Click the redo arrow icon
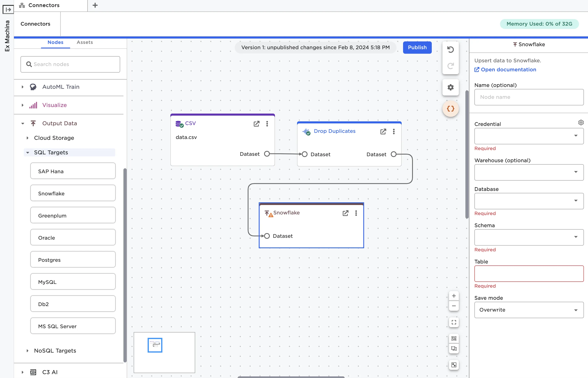Image resolution: width=588 pixels, height=378 pixels. point(450,66)
